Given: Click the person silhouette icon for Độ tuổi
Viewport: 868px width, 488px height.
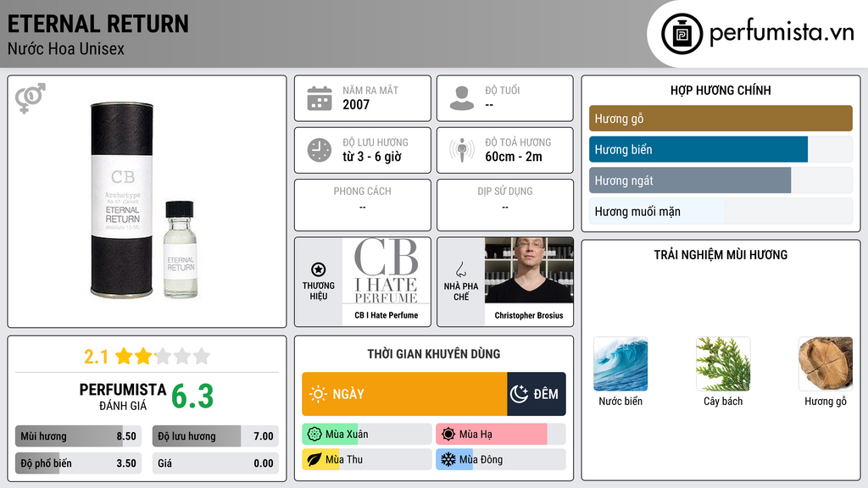Looking at the screenshot, I should tap(462, 98).
